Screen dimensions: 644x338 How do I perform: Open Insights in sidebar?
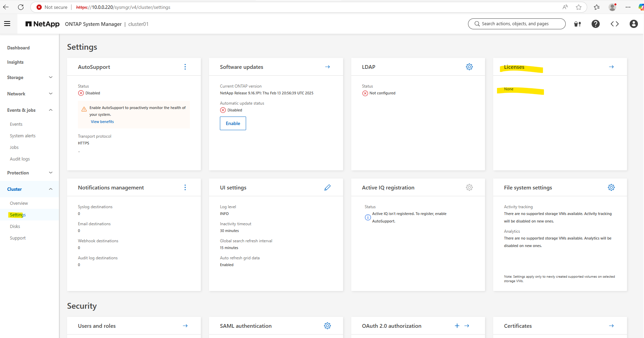tap(15, 62)
